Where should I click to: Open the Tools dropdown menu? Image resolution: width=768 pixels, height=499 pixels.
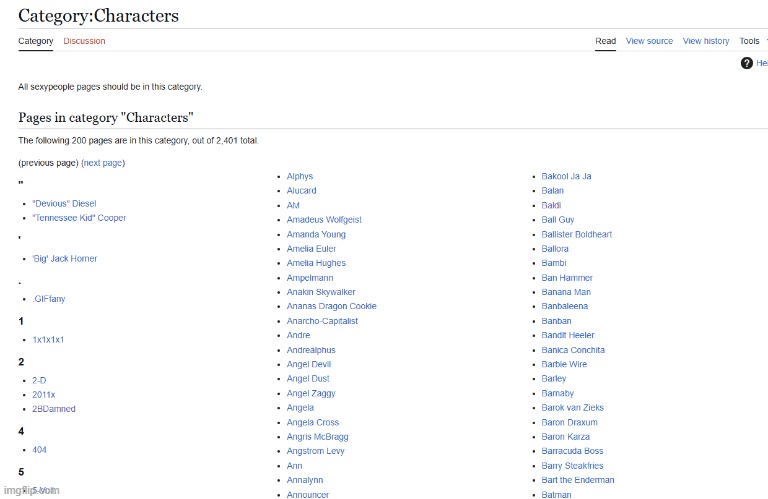click(749, 41)
